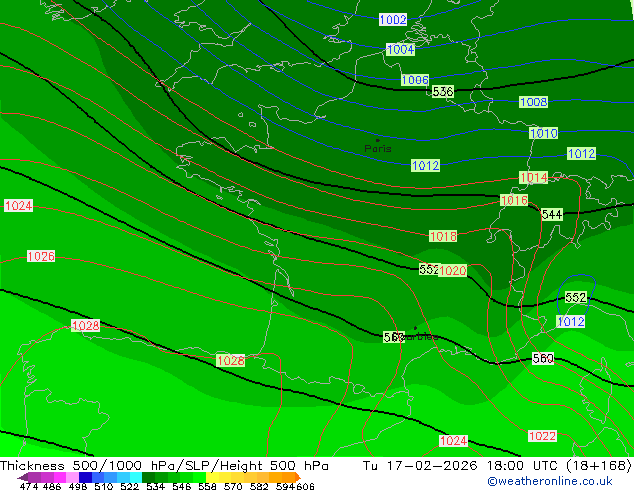The height and width of the screenshot is (490, 634).
Task: Click the 544 height contour label
Action: point(552,214)
